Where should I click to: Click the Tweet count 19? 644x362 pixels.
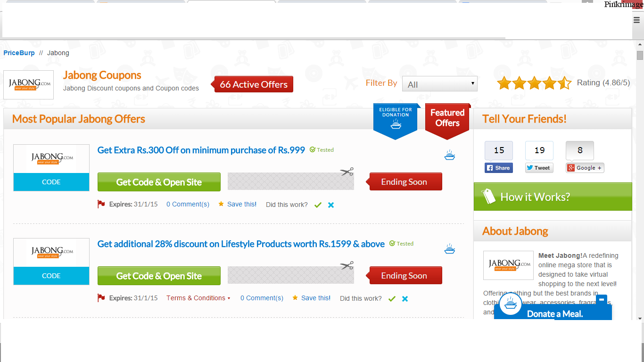[x=539, y=150]
